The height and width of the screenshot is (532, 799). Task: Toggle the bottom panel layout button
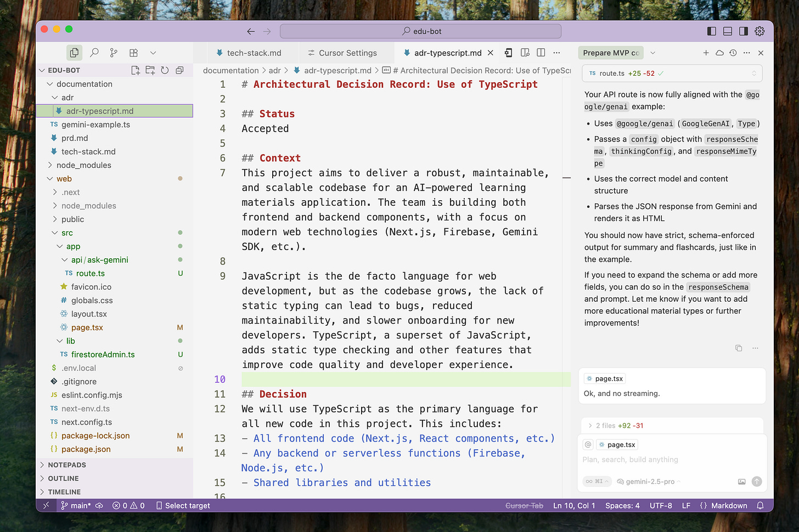[728, 31]
